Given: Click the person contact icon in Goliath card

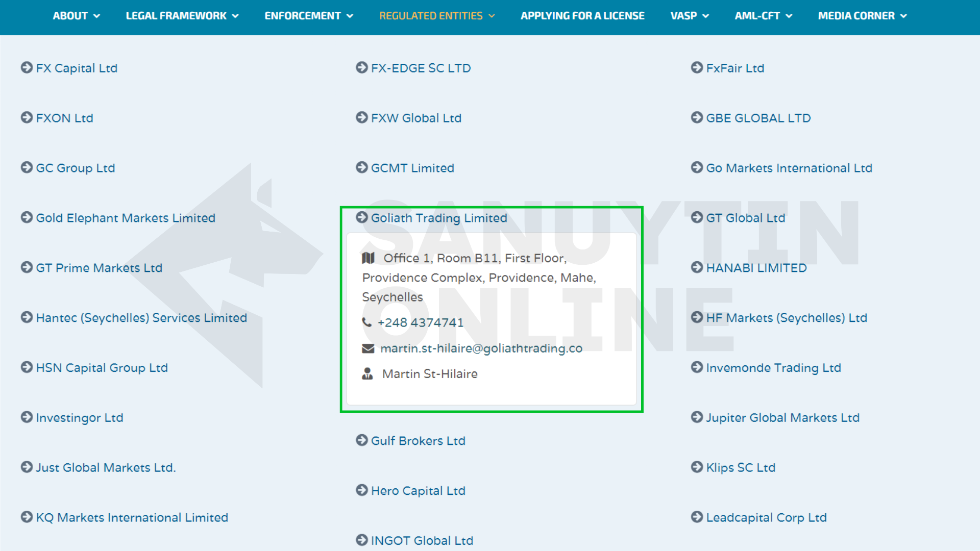Looking at the screenshot, I should [x=367, y=373].
